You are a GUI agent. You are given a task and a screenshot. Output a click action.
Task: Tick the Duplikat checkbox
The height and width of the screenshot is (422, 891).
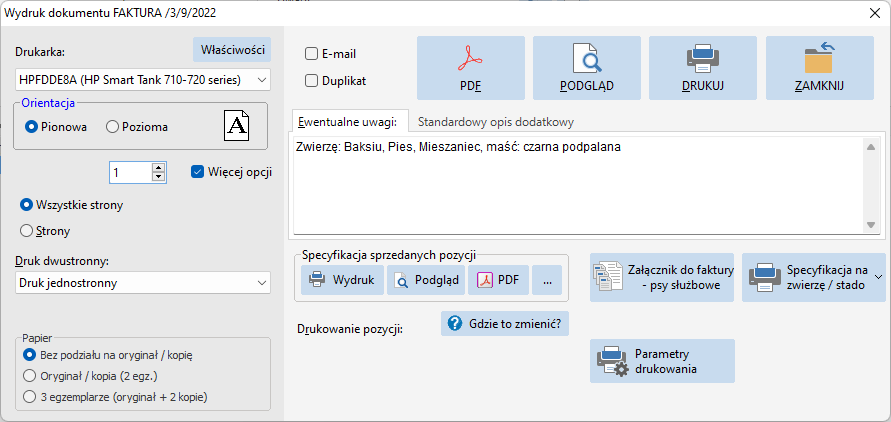coord(311,81)
